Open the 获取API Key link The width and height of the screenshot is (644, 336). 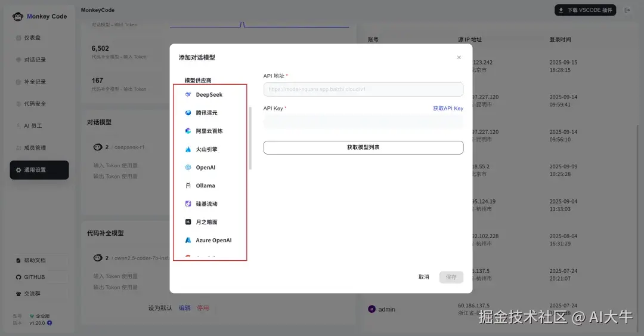coord(448,108)
